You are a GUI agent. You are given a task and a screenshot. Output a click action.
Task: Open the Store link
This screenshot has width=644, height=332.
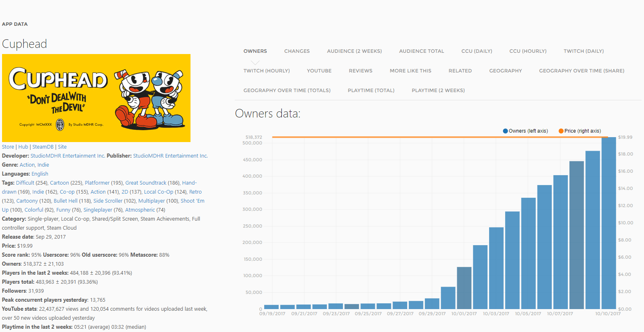8,147
